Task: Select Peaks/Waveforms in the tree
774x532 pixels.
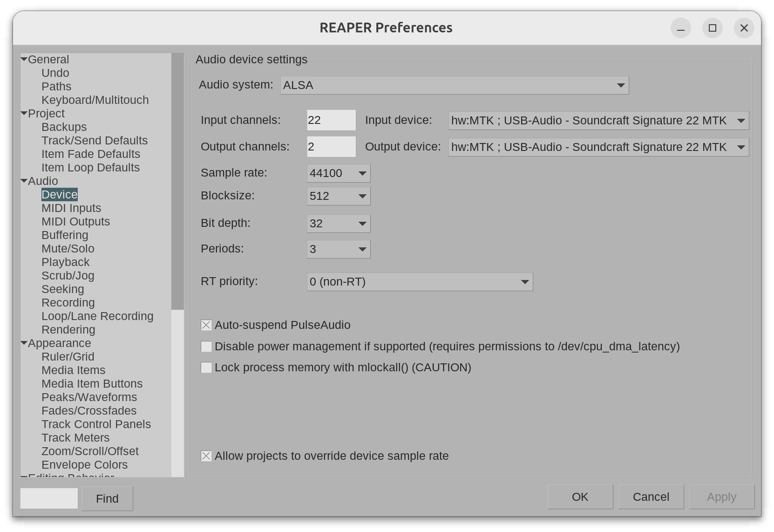Action: tap(89, 397)
